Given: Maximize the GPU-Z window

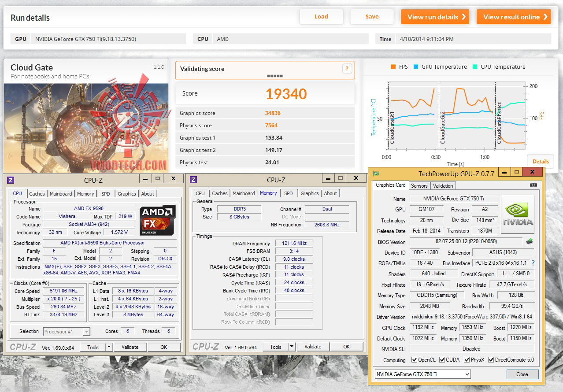Looking at the screenshot, I should pyautogui.click(x=517, y=172).
